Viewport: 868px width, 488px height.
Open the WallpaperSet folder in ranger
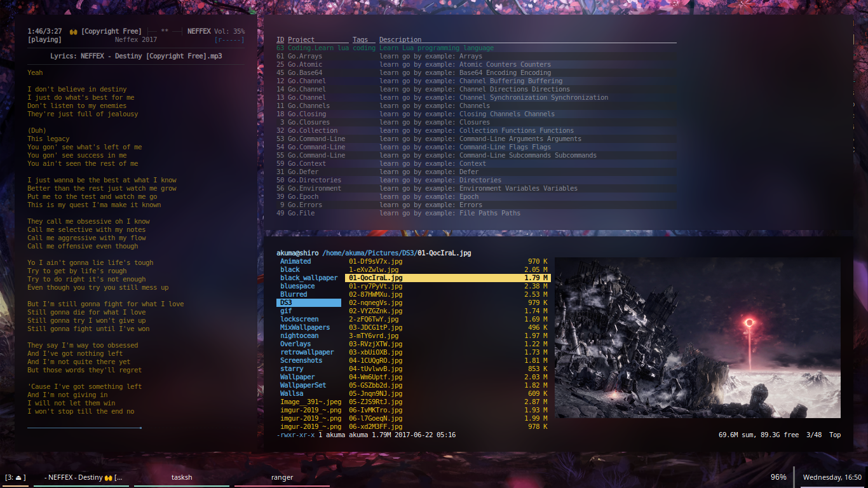303,385
